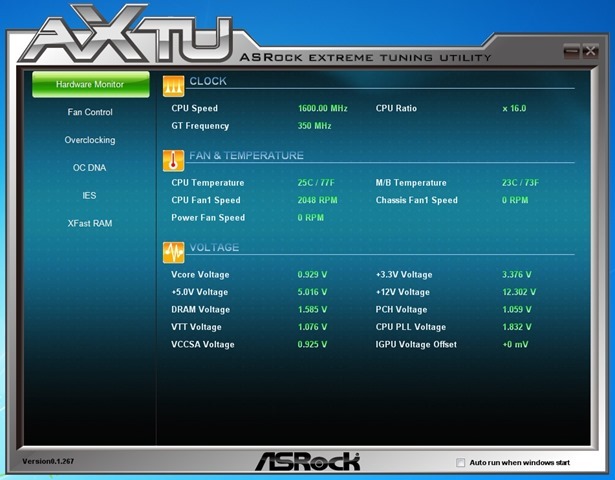Click the +5.0V Voltage label
This screenshot has height=480, width=615.
[200, 292]
